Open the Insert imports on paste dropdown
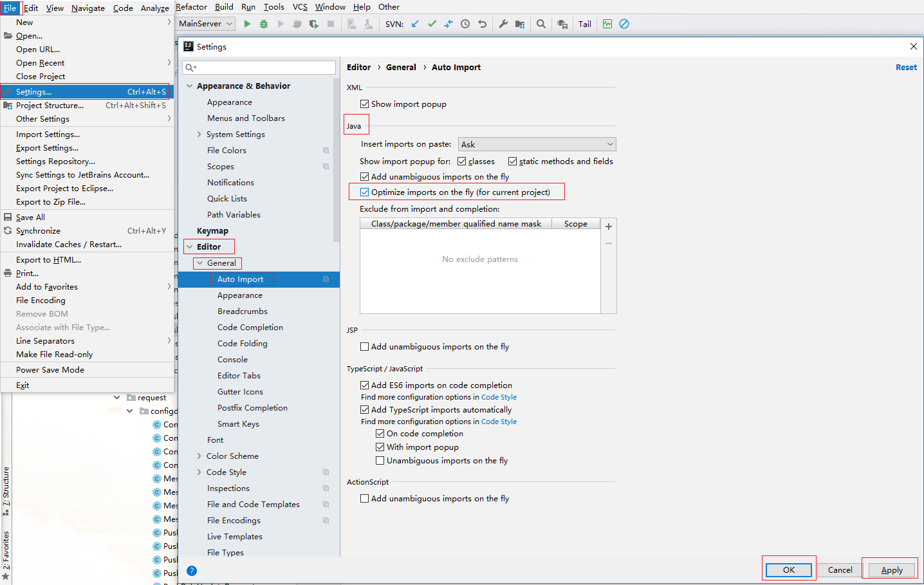The width and height of the screenshot is (924, 585). pos(537,145)
